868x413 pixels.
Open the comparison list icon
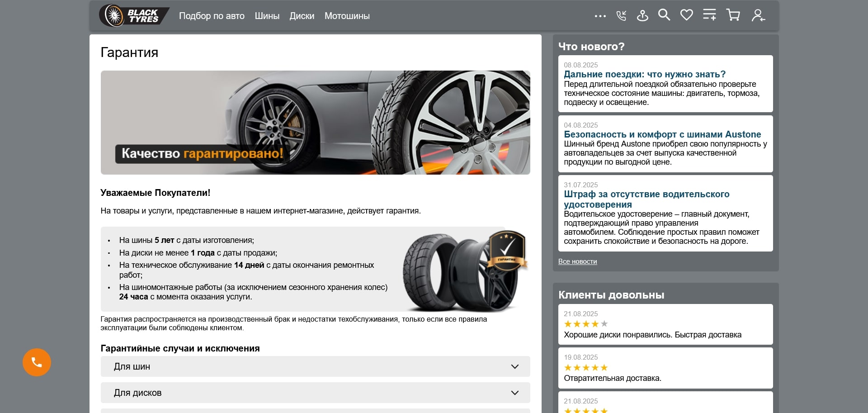point(709,15)
